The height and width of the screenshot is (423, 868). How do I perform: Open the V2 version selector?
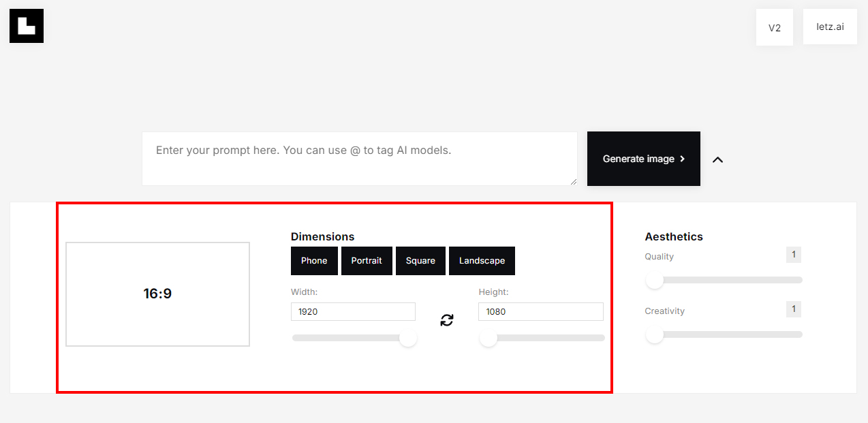tap(774, 28)
